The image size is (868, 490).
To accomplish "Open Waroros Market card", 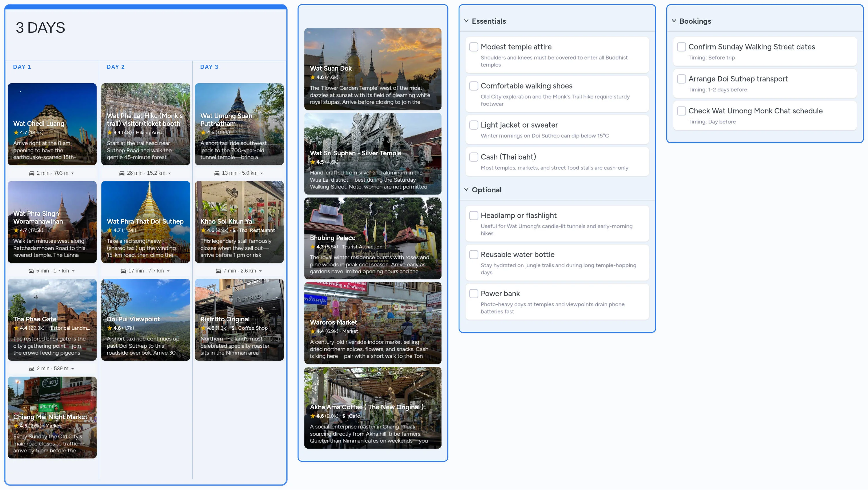I will (373, 323).
